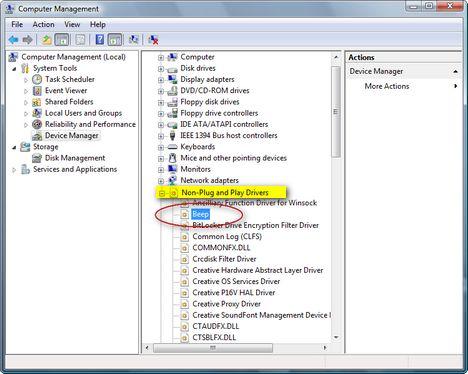Click the vertical scrollbar down arrow
Image resolution: width=468 pixels, height=374 pixels.
click(336, 337)
